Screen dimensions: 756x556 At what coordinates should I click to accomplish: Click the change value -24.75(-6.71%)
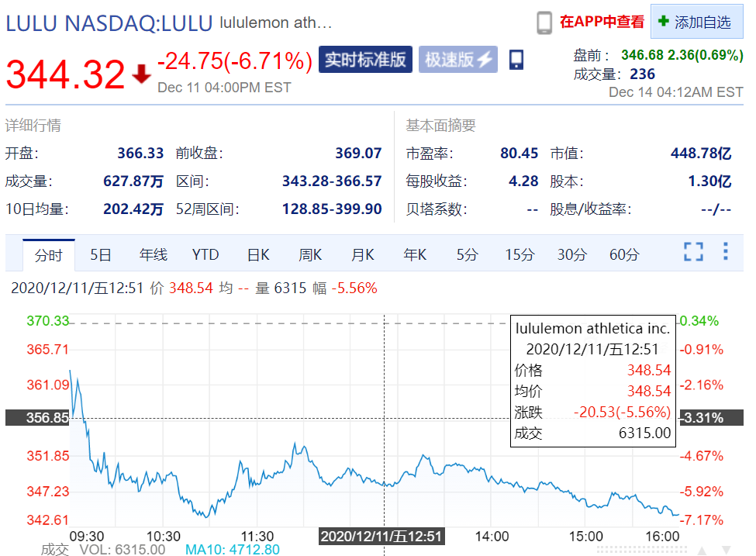(x=235, y=61)
